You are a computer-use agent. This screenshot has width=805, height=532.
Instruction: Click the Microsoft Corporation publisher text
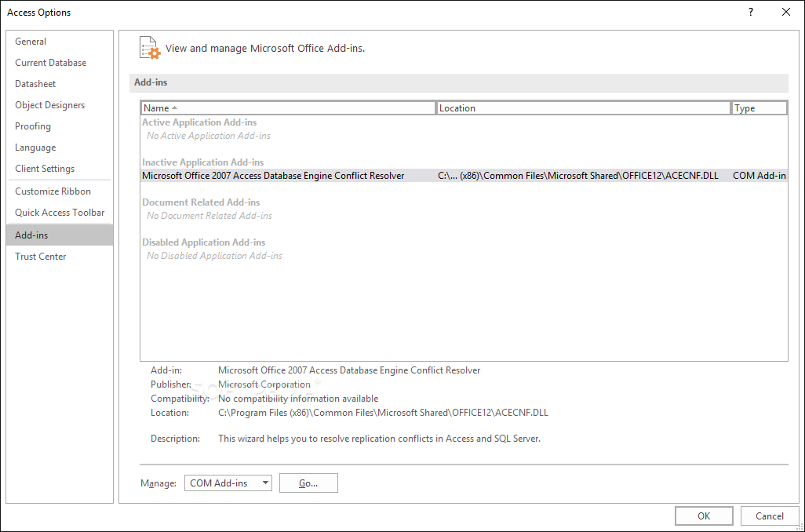264,384
